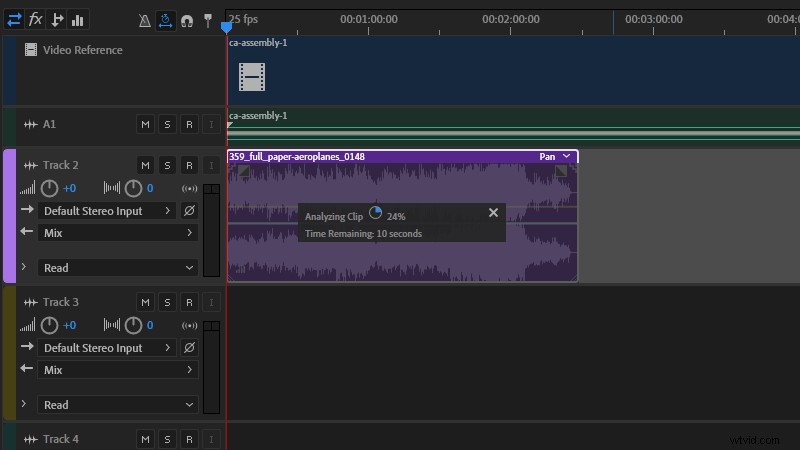Show the Effects (fx) track view

[x=35, y=20]
